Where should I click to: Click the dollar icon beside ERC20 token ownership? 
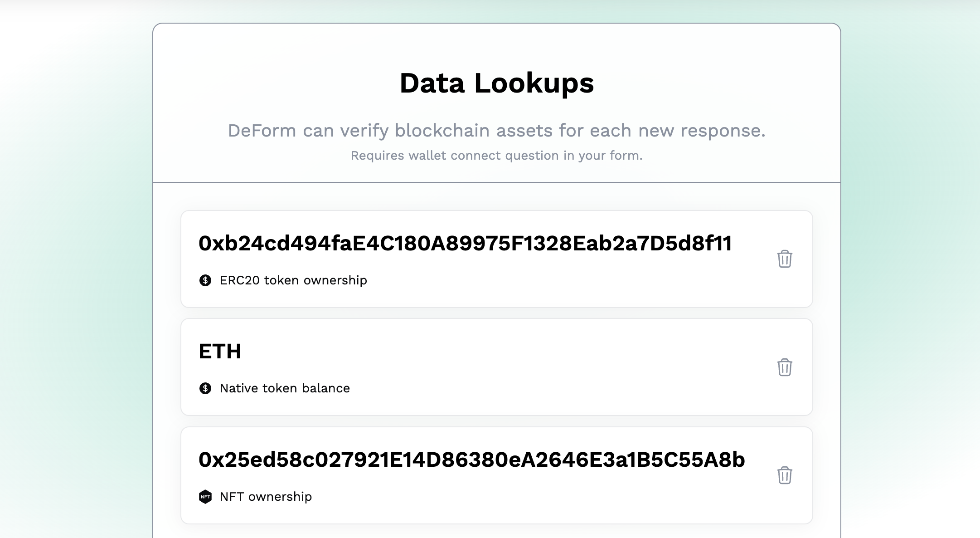(205, 280)
